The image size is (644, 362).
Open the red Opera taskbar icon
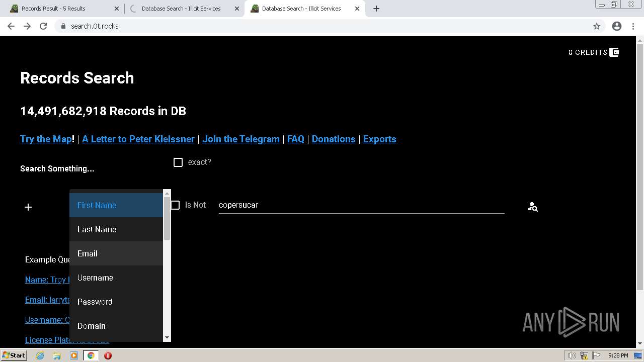pyautogui.click(x=108, y=355)
